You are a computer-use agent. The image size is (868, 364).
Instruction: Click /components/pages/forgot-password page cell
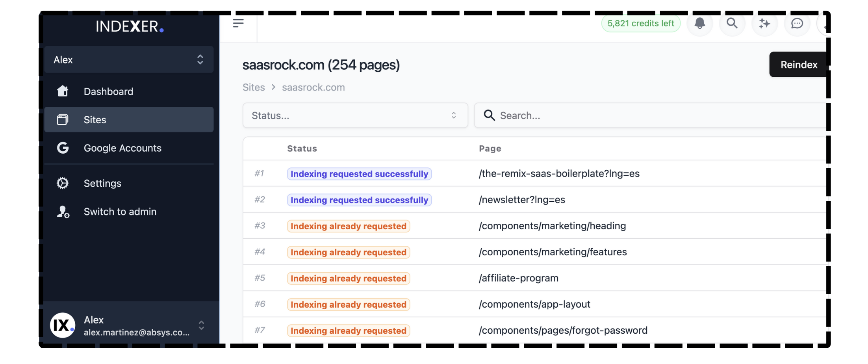coord(563,330)
